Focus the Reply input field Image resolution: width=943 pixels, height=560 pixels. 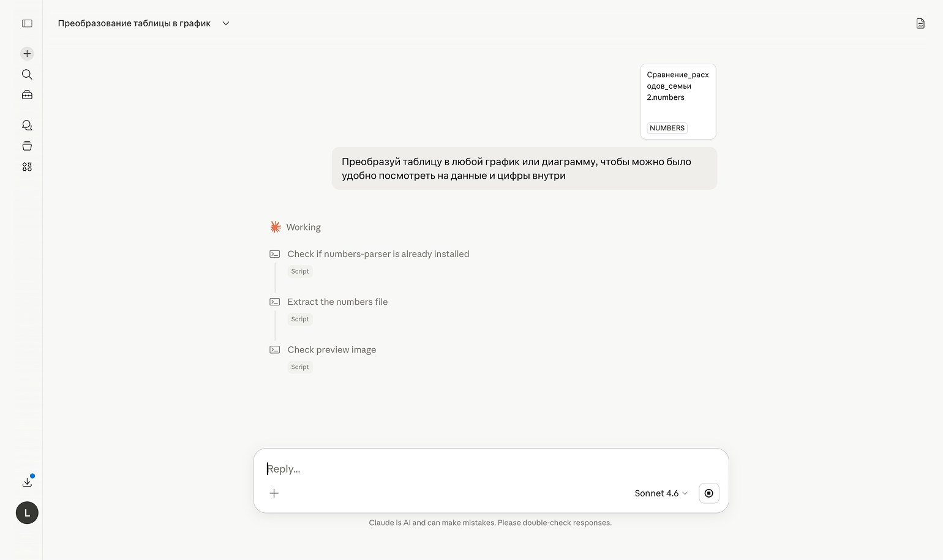pyautogui.click(x=490, y=469)
